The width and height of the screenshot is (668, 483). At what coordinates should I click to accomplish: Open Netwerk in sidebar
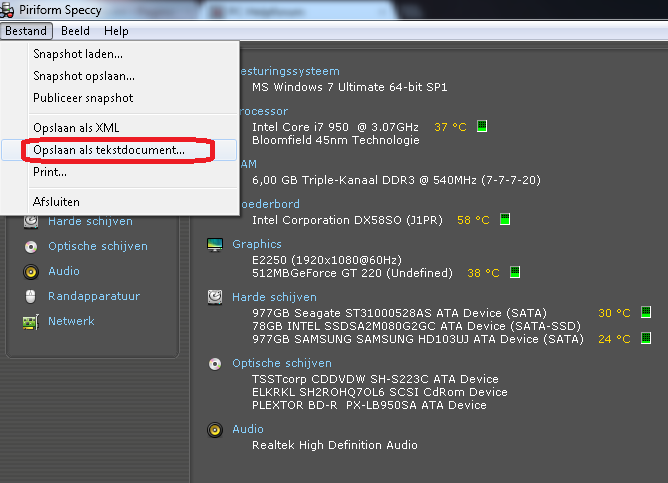click(x=71, y=321)
